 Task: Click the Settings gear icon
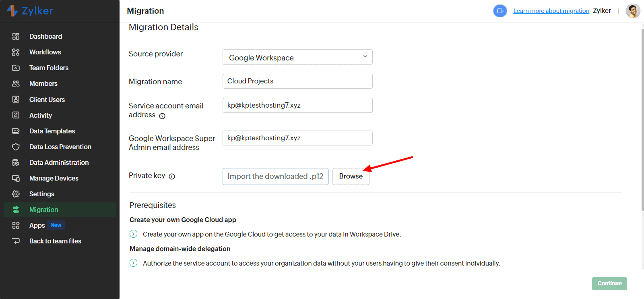(x=16, y=194)
